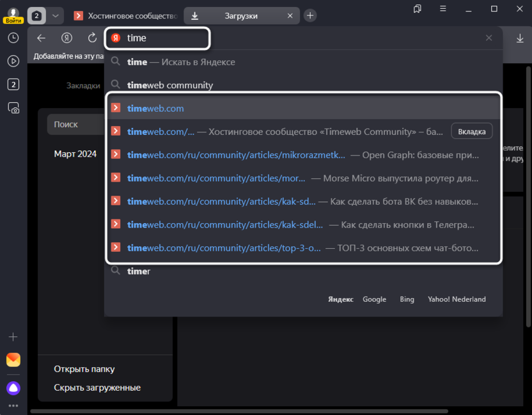Open the three dots sidebar menu
Screen dimensions: 532x415
pos(13,406)
